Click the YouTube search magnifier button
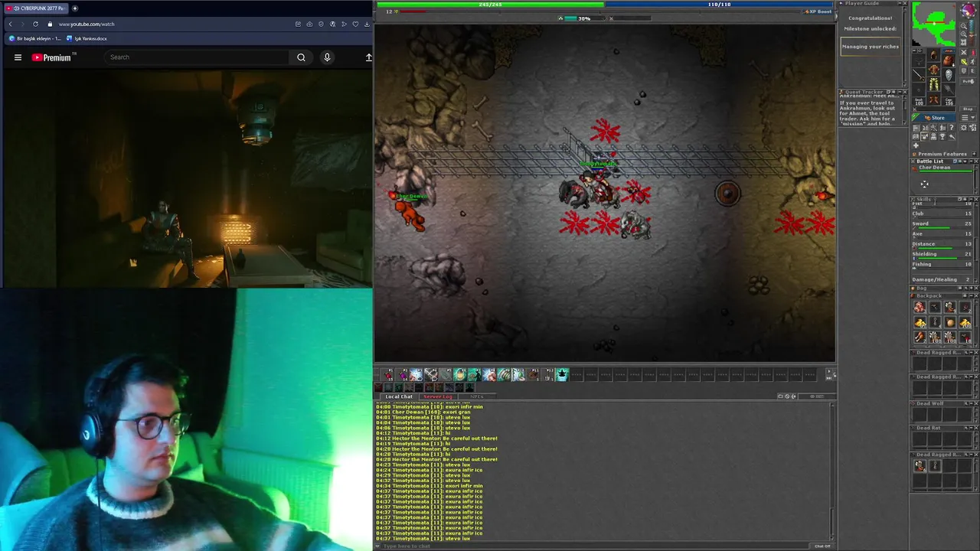 (301, 57)
